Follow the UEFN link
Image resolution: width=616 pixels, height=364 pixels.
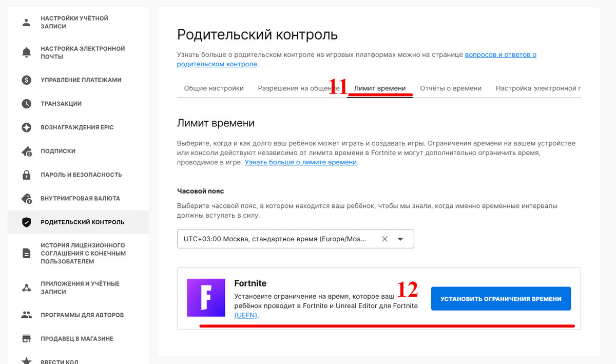click(246, 315)
